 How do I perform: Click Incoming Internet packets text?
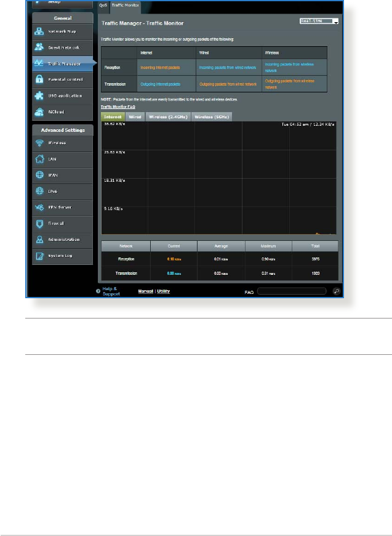coord(160,68)
